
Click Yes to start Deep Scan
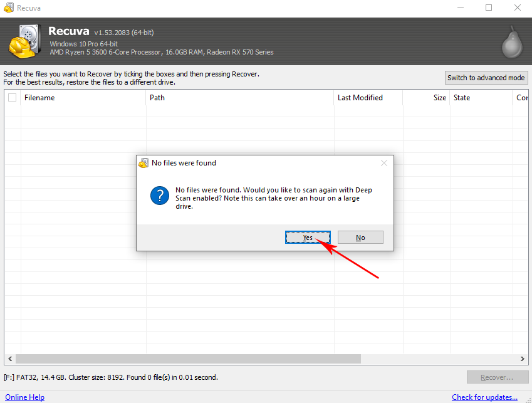308,238
